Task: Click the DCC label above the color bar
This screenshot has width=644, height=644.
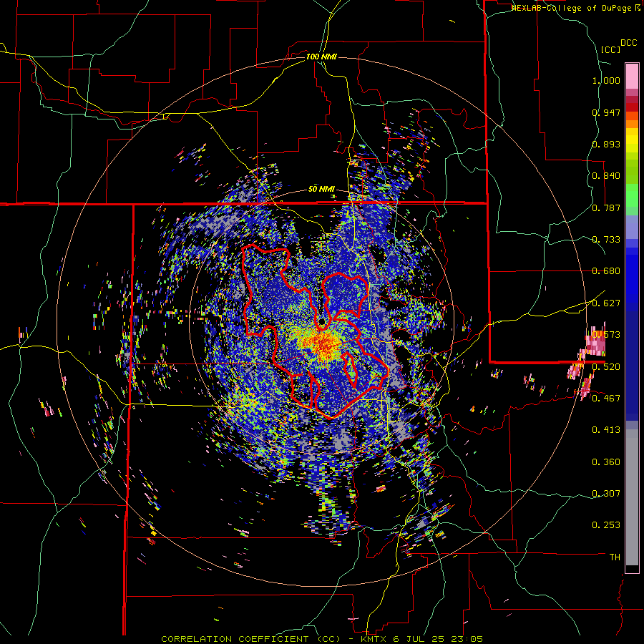Action: pyautogui.click(x=628, y=43)
